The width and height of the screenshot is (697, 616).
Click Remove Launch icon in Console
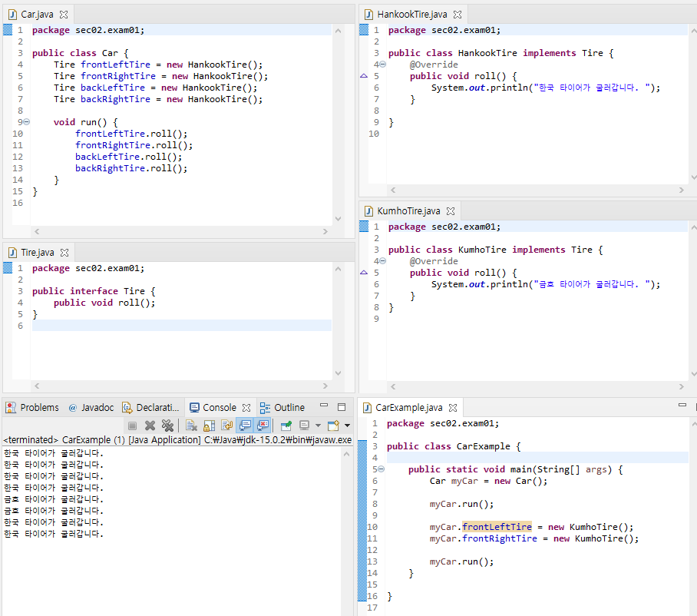pyautogui.click(x=150, y=426)
